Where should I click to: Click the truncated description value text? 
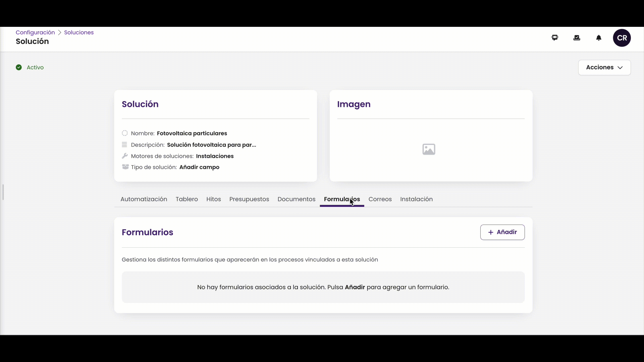pyautogui.click(x=212, y=145)
